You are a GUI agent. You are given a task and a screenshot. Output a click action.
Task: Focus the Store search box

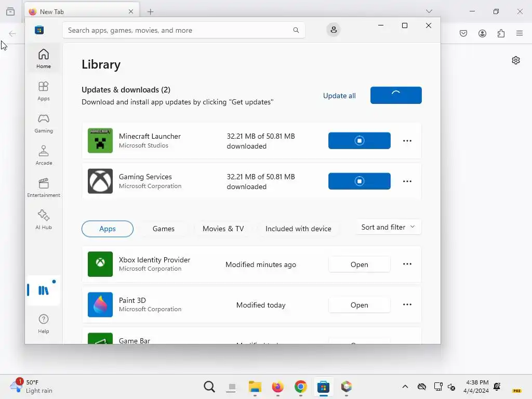[x=183, y=30]
